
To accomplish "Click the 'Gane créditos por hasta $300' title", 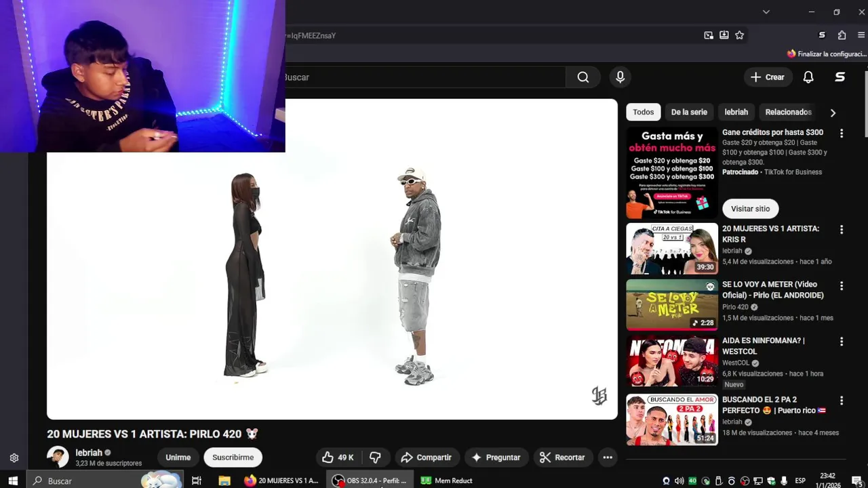I will pos(772,132).
